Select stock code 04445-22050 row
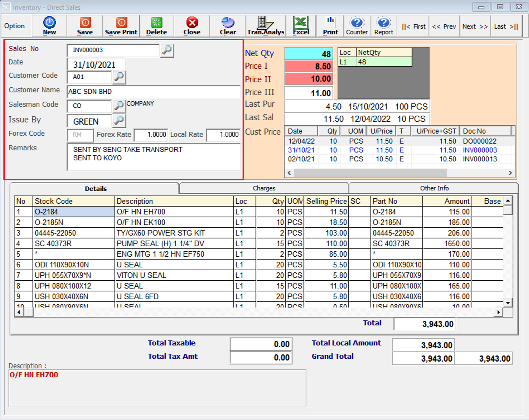 [x=74, y=233]
